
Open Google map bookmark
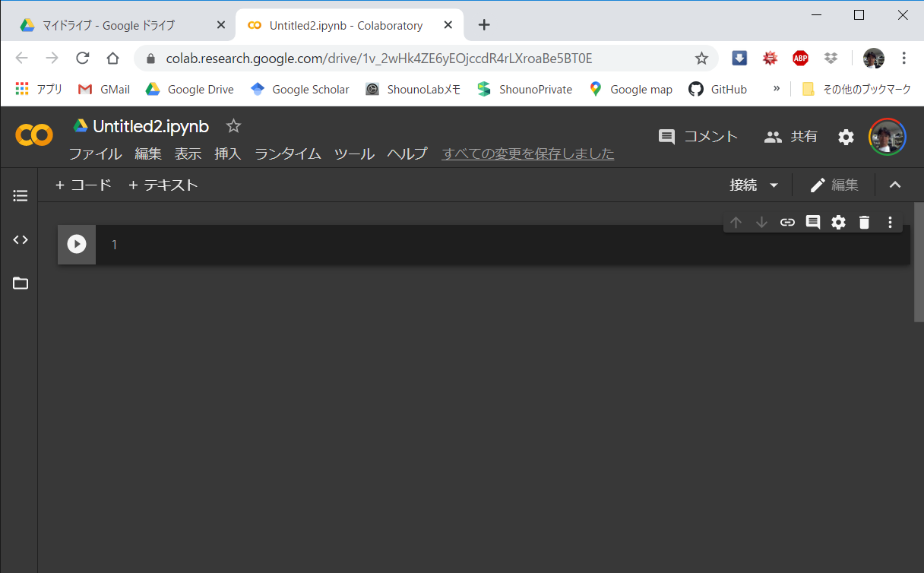631,89
